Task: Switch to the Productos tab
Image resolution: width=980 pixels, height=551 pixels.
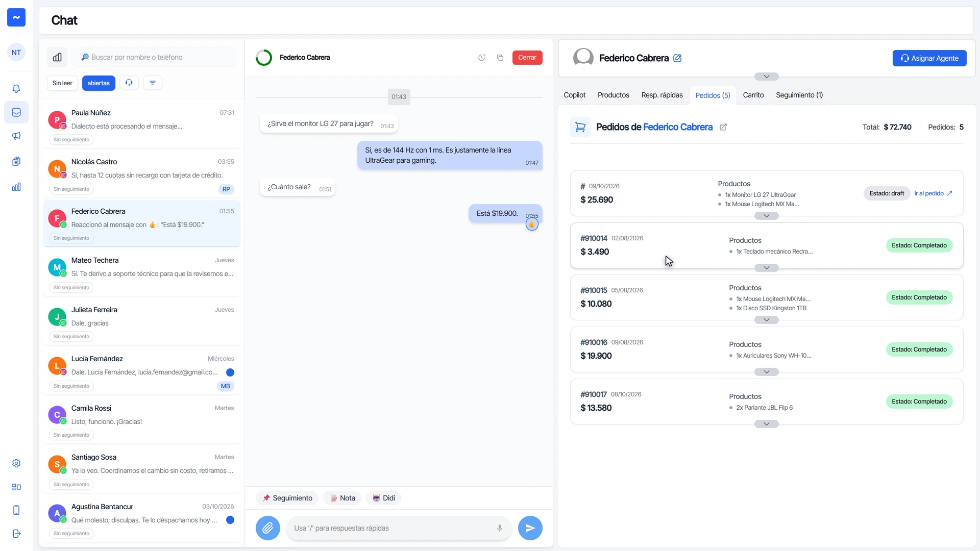Action: [614, 95]
